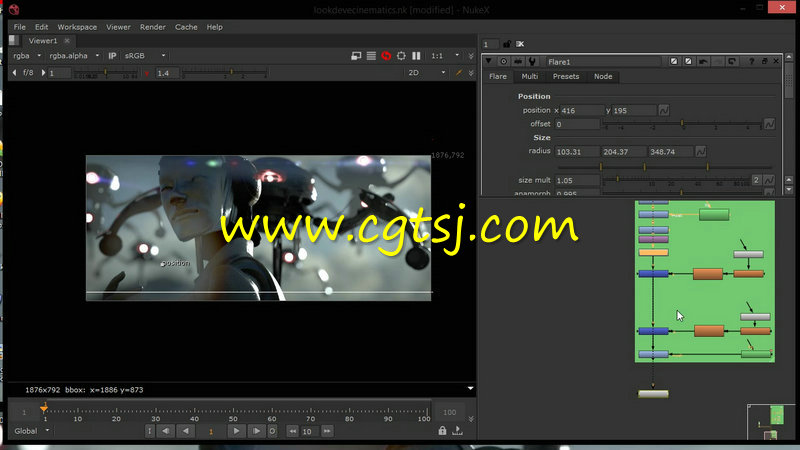The image size is (800, 450).
Task: Open the rgba channel set dropdown
Action: tap(27, 56)
